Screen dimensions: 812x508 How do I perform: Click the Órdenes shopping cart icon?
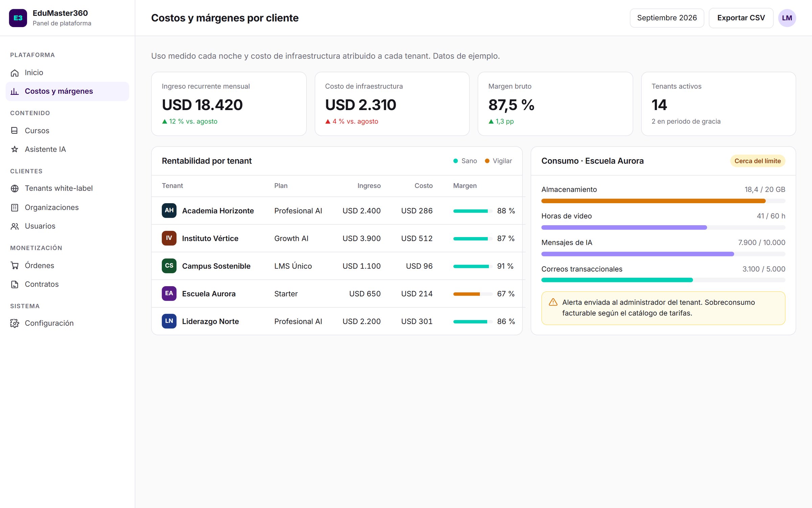coord(15,266)
